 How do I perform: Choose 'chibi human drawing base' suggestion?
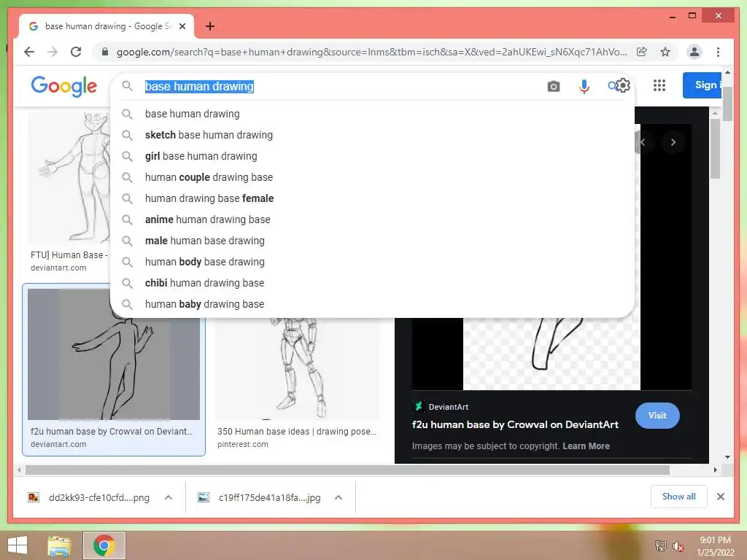(372, 283)
